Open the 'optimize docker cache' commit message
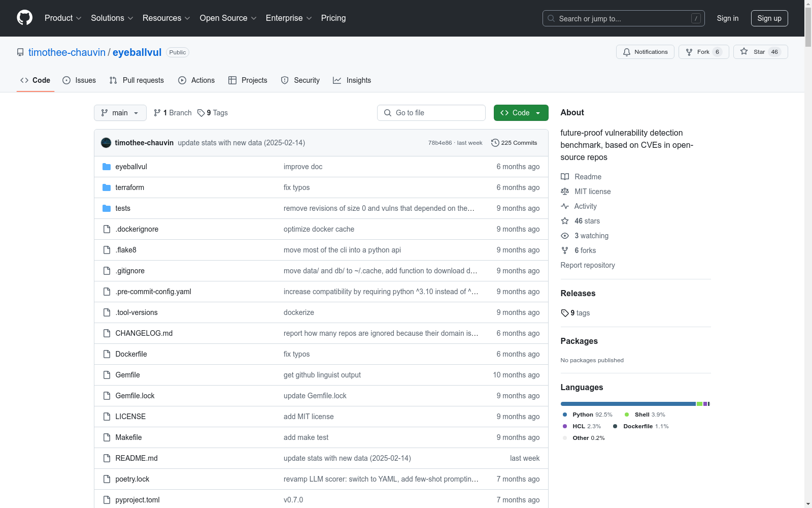812x508 pixels. point(319,229)
